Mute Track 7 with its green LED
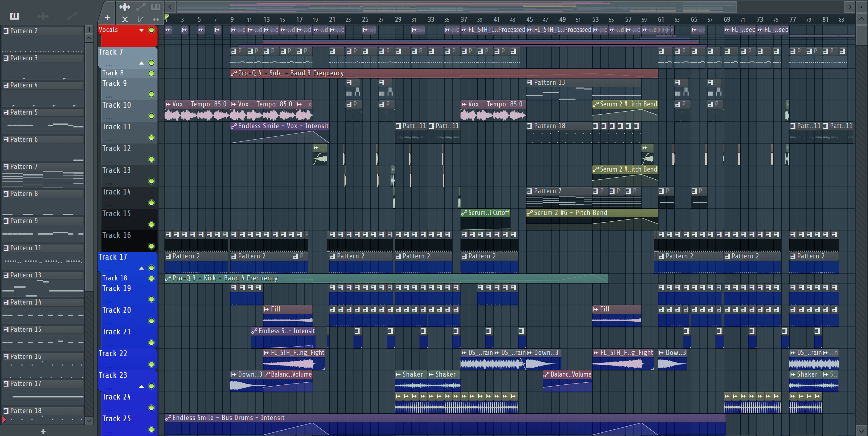Screen dimensions: 868x436 click(152, 63)
